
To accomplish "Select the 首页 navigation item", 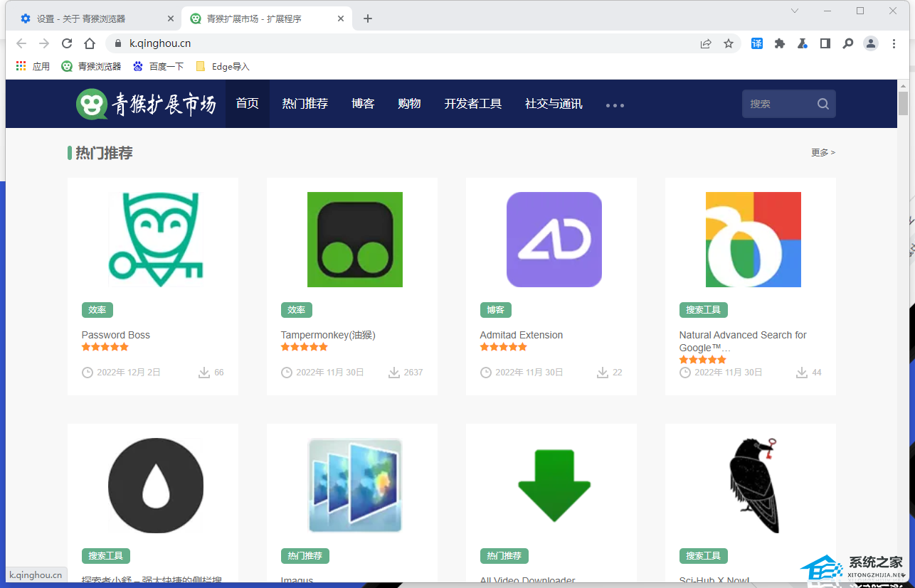I will [x=248, y=104].
